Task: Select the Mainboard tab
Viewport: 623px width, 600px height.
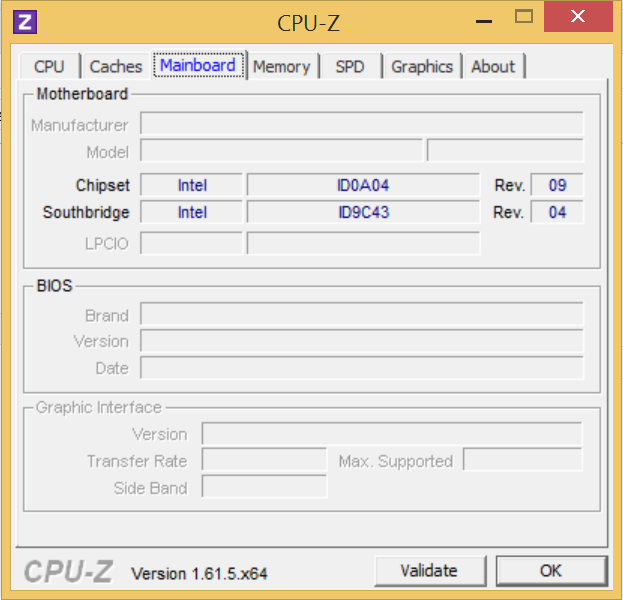Action: pos(198,65)
